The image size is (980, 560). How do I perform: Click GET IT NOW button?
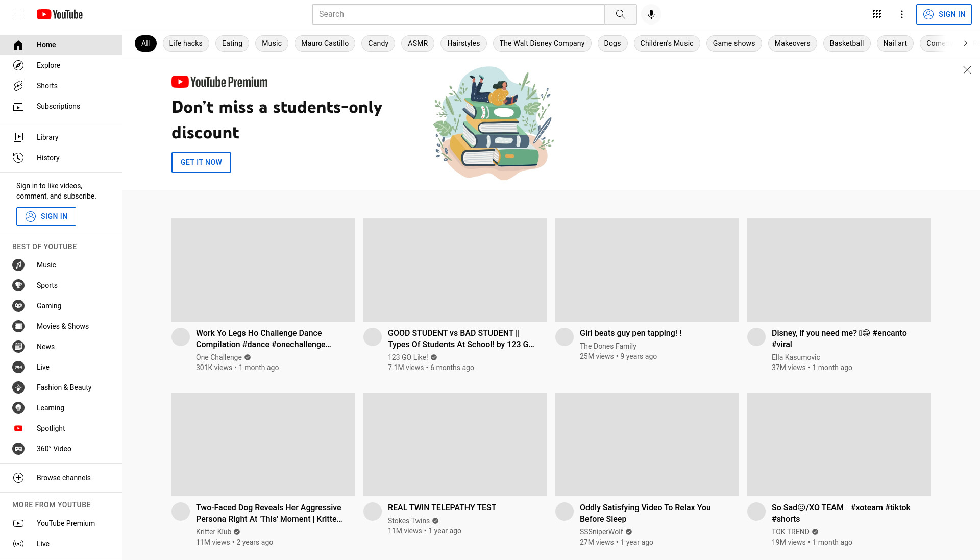tap(201, 162)
